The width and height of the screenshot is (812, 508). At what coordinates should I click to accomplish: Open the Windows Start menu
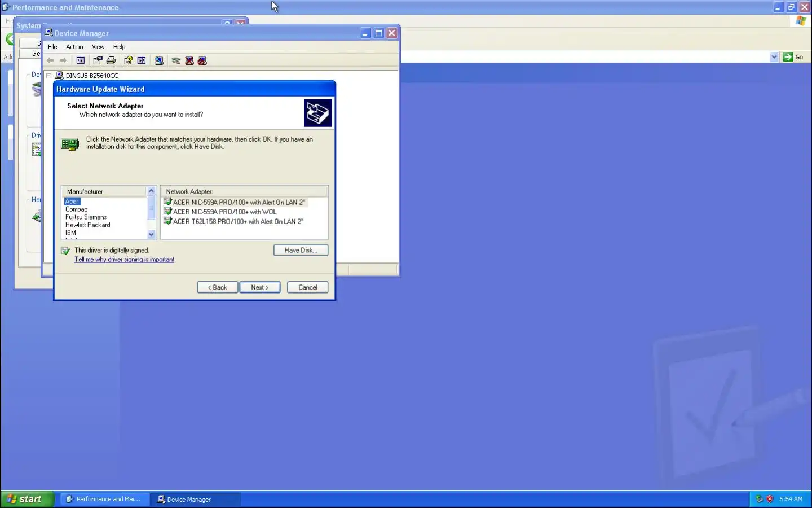27,499
